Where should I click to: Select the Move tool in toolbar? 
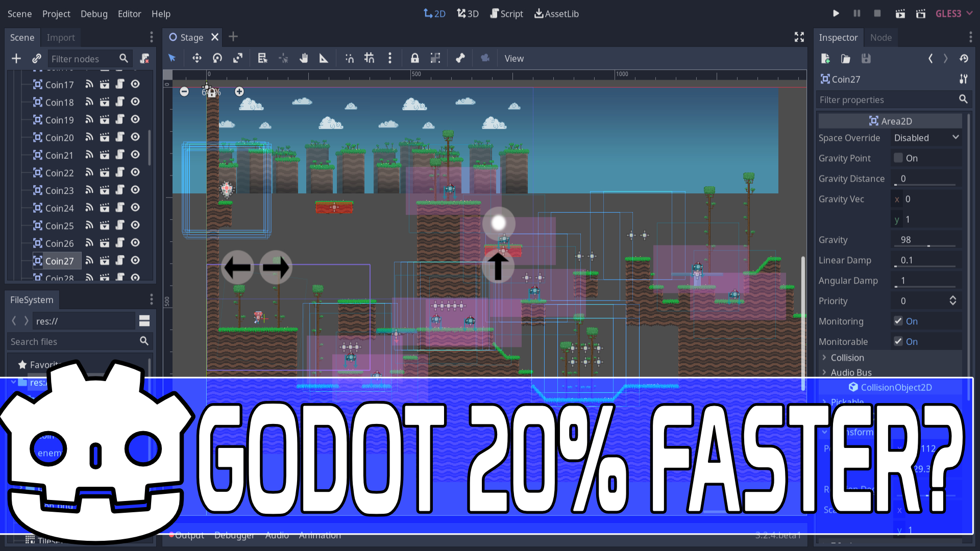(x=197, y=59)
